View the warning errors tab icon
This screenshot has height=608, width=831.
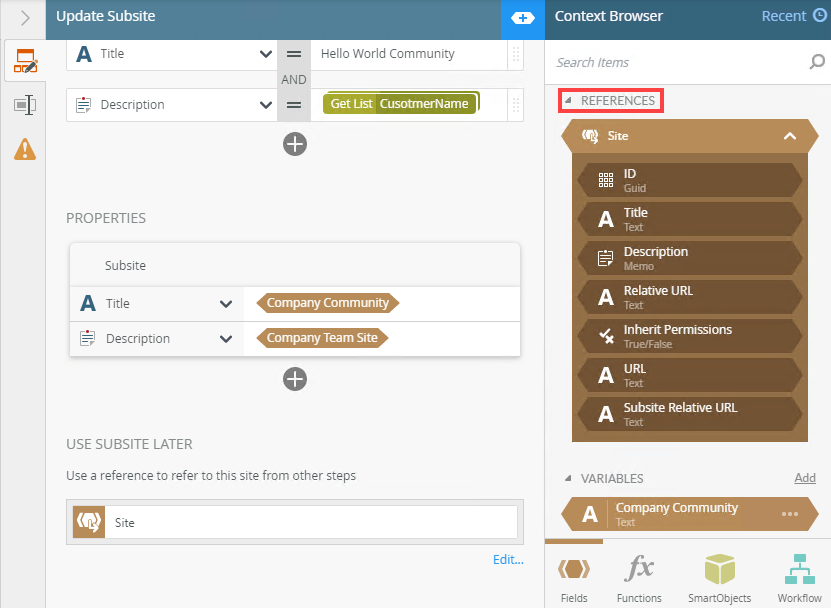point(25,149)
